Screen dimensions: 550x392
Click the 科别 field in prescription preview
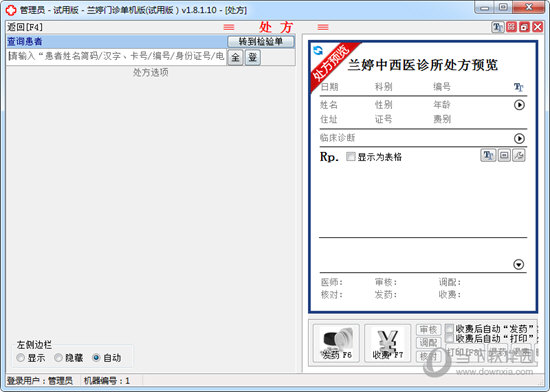pyautogui.click(x=383, y=87)
